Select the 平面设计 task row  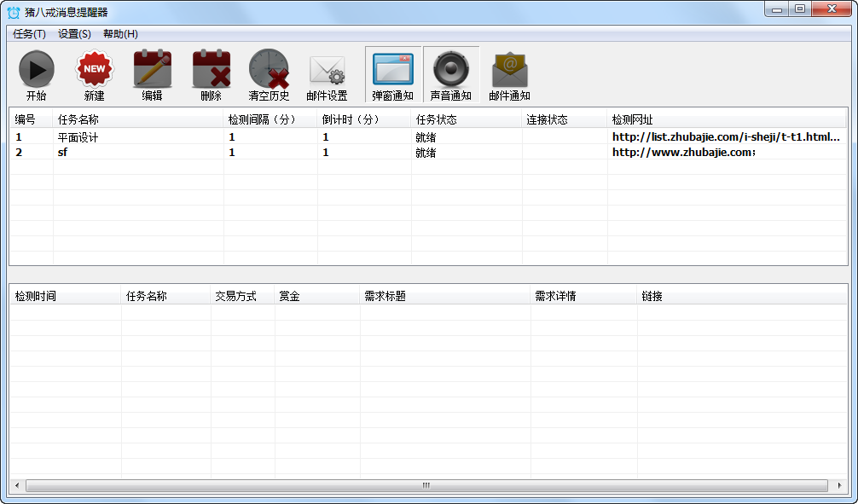pyautogui.click(x=428, y=136)
